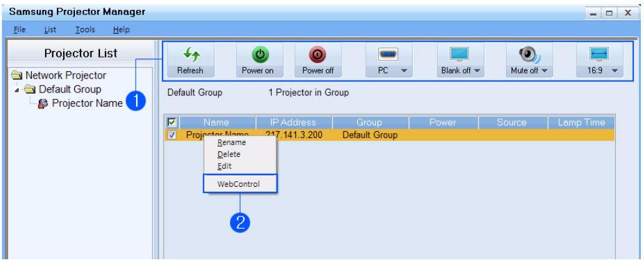644x263 pixels.
Task: Click the Blank off screen icon
Action: 460,54
